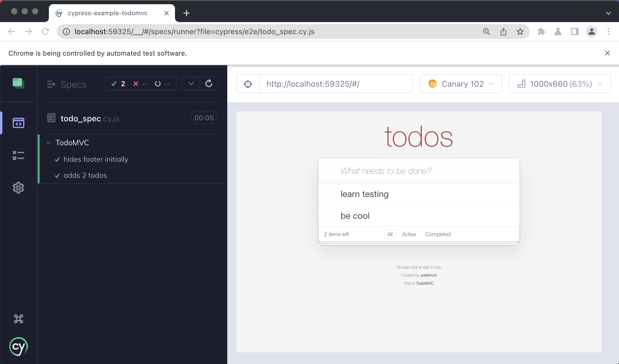
Task: Open the Selector Playground crosshair tool
Action: pyautogui.click(x=247, y=84)
